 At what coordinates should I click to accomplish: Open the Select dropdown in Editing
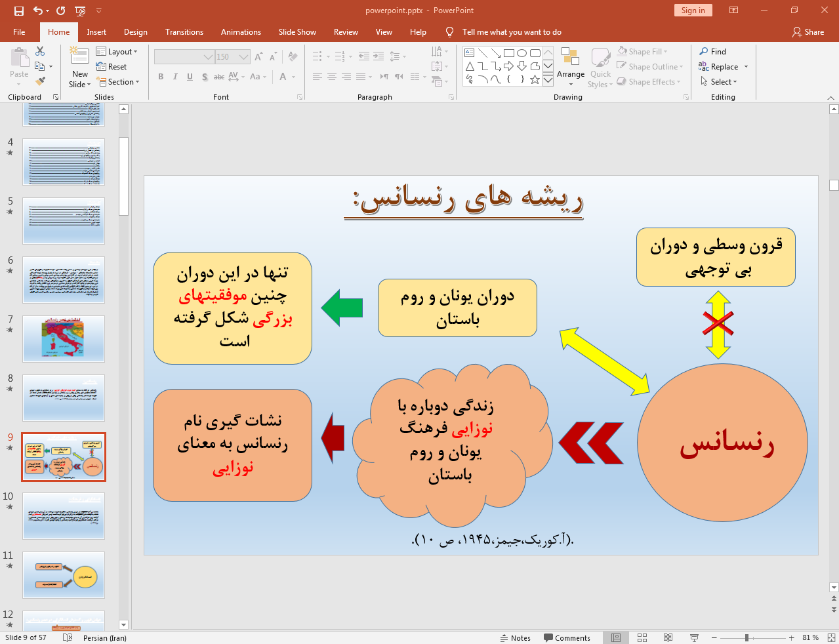pos(719,82)
